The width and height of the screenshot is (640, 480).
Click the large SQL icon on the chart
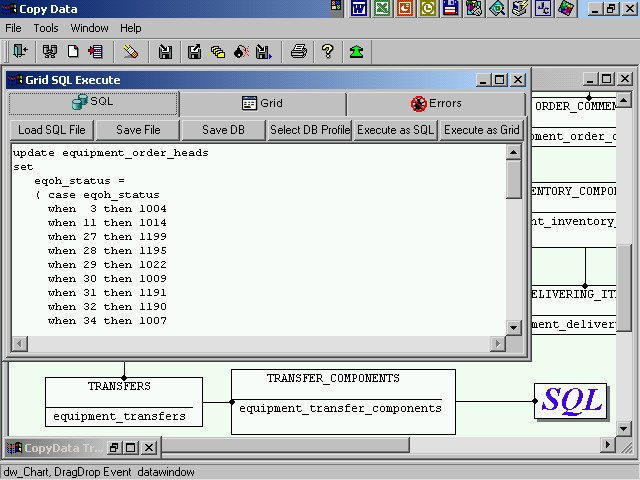[x=570, y=401]
